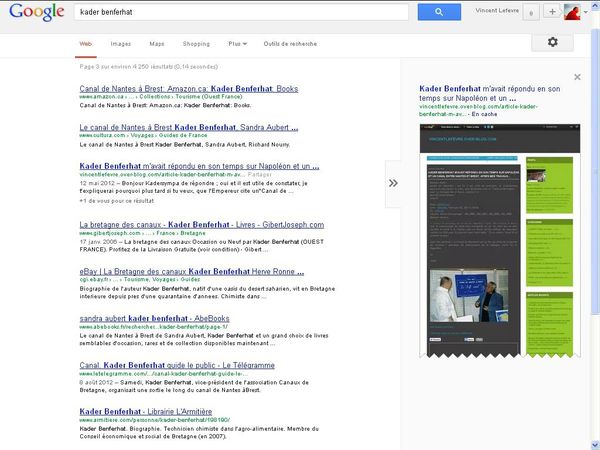Switch to the Shopping tab
This screenshot has width=600, height=450.
click(196, 44)
